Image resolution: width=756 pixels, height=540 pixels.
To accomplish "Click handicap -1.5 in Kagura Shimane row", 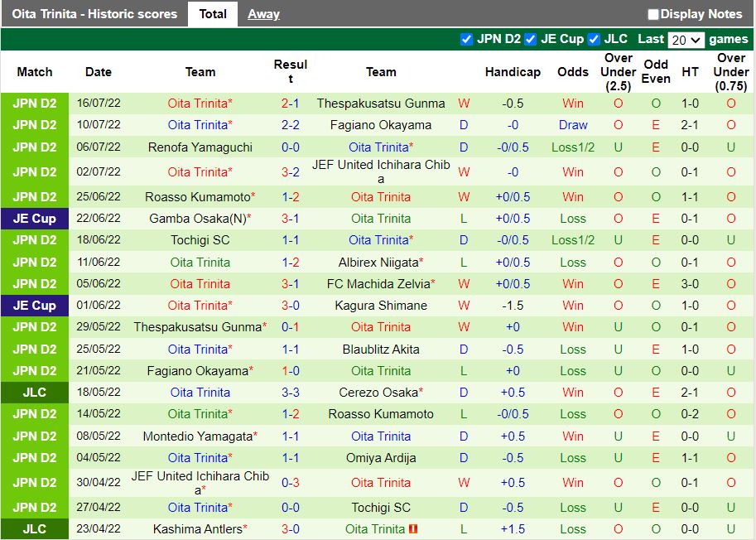I will 513,305.
